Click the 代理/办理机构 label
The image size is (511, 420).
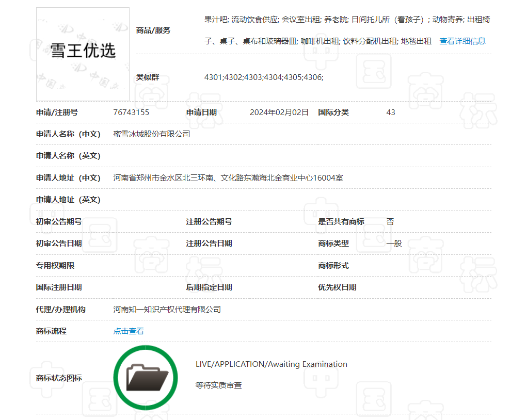[x=61, y=309]
